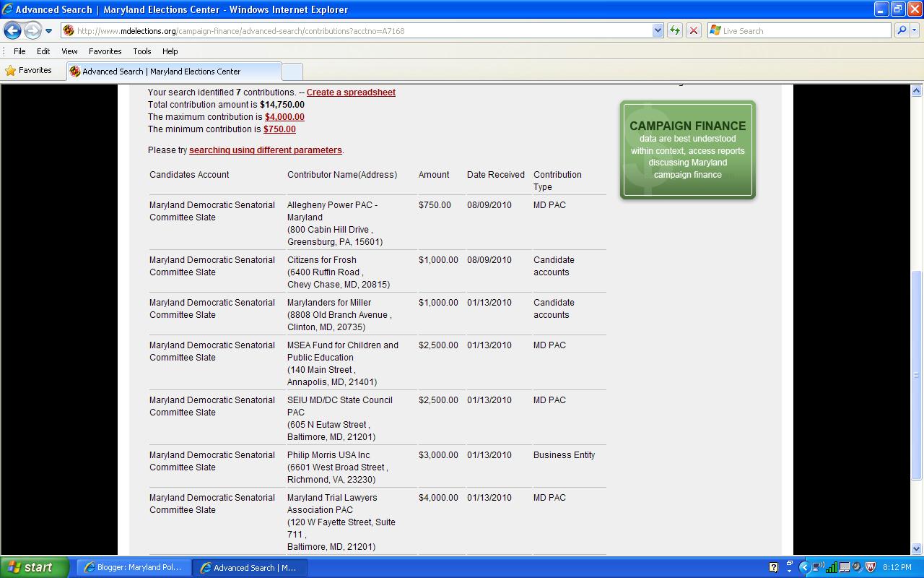Click the page scrollbar down arrow
Viewport: 924px width, 578px height.
coord(917,548)
